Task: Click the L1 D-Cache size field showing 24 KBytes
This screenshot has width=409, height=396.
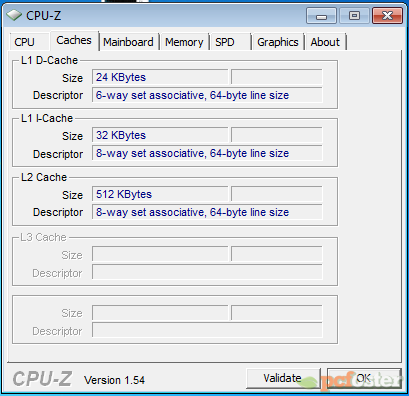Action: click(160, 77)
